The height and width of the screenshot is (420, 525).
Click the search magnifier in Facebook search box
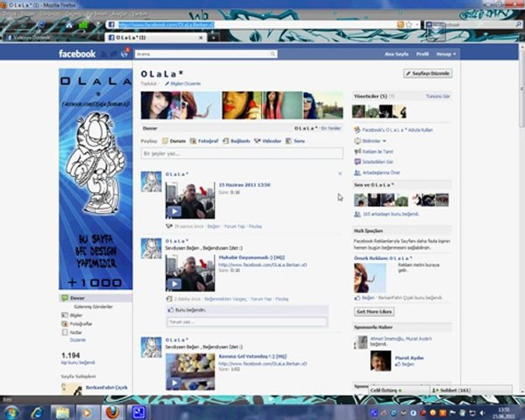(272, 54)
